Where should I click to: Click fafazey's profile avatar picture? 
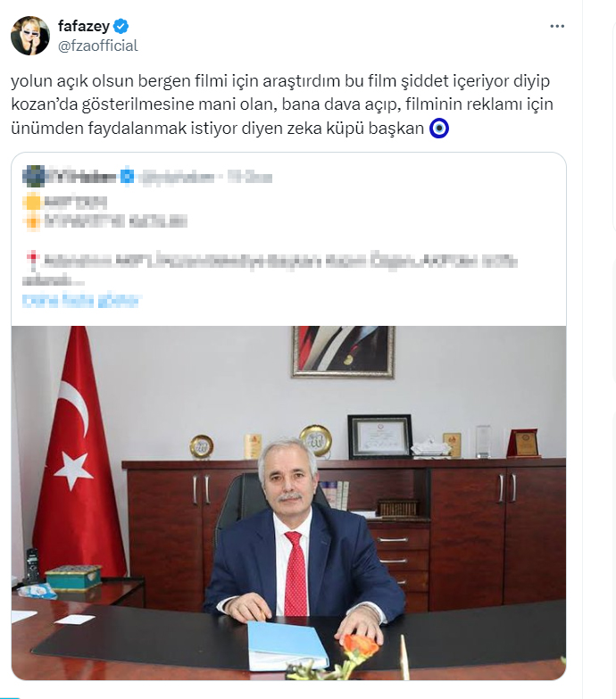click(x=30, y=36)
